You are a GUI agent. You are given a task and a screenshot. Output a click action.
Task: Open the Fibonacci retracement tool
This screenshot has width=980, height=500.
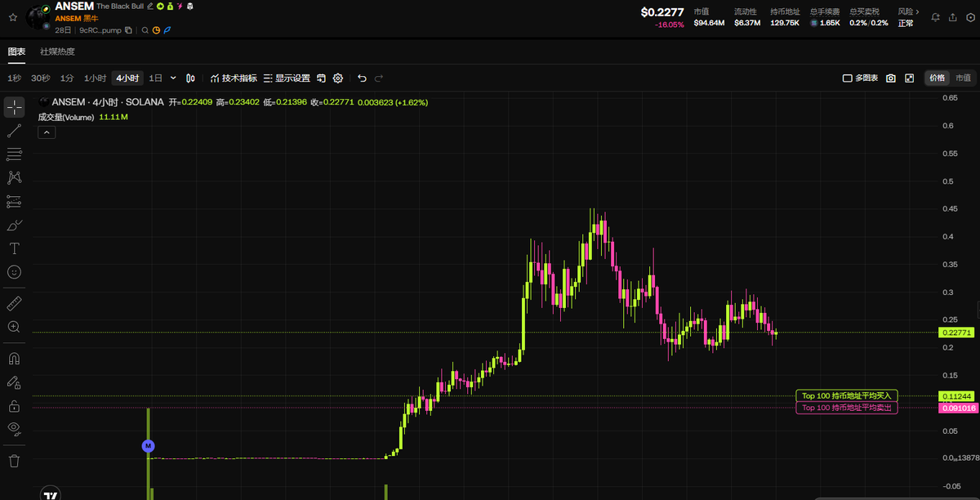tap(14, 154)
